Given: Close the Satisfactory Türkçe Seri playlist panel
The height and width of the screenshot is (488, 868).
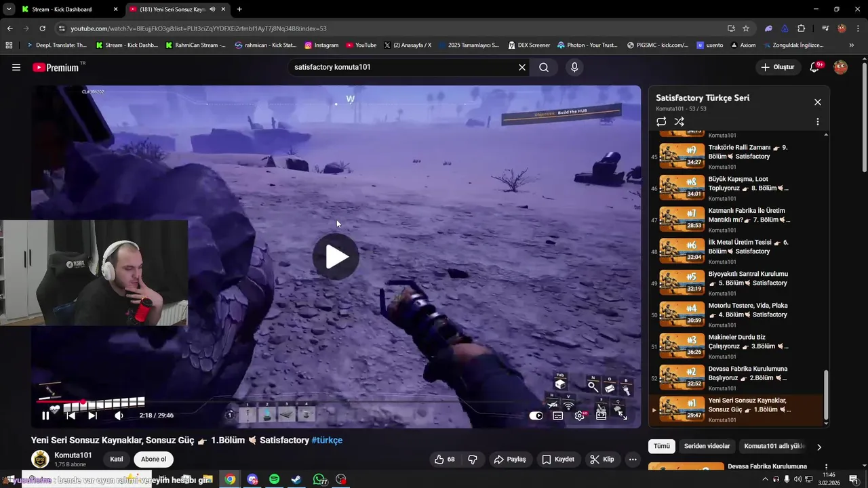Looking at the screenshot, I should click(817, 102).
